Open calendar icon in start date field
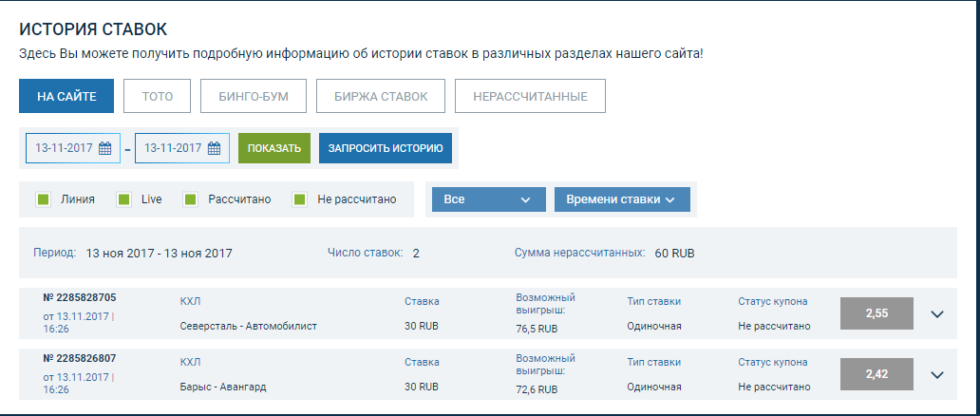Image resolution: width=980 pixels, height=416 pixels. tap(105, 148)
